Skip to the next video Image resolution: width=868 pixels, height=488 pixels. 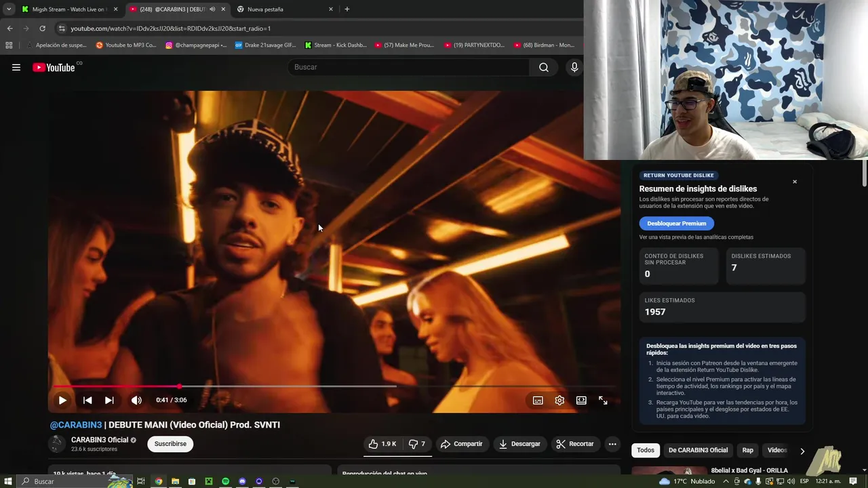coord(109,401)
